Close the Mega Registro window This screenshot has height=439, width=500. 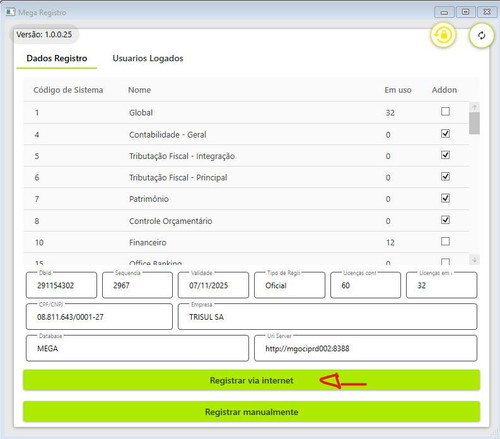pyautogui.click(x=487, y=12)
